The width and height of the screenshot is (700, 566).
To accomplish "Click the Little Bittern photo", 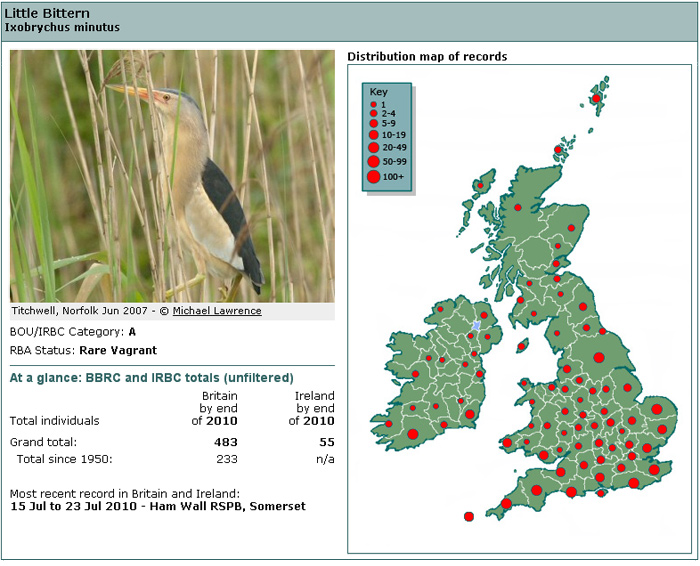I will click(172, 176).
